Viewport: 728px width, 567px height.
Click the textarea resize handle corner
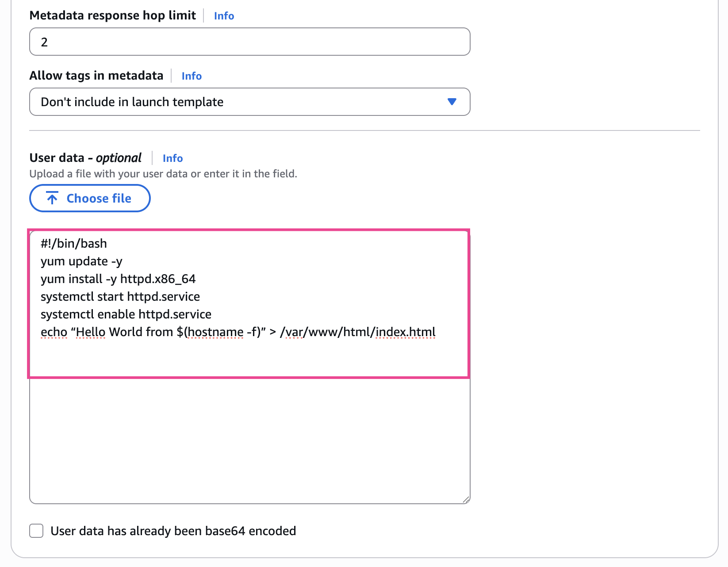[466, 500]
